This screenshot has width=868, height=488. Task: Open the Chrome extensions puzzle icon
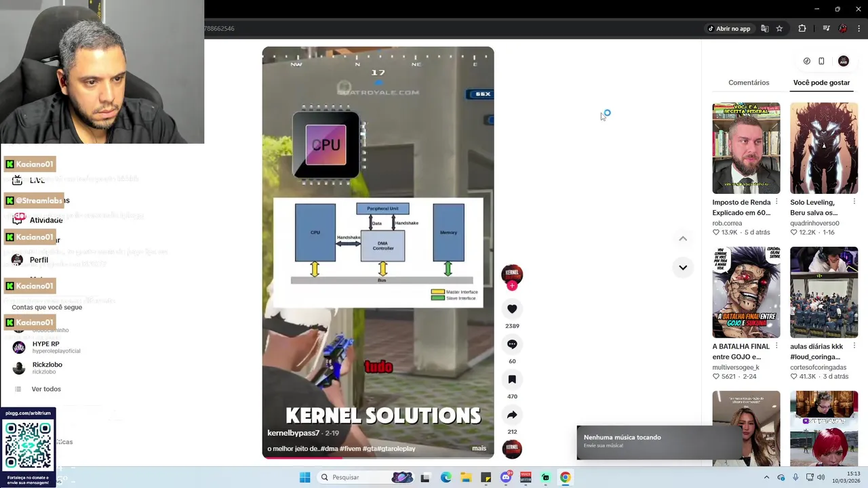[x=802, y=28]
